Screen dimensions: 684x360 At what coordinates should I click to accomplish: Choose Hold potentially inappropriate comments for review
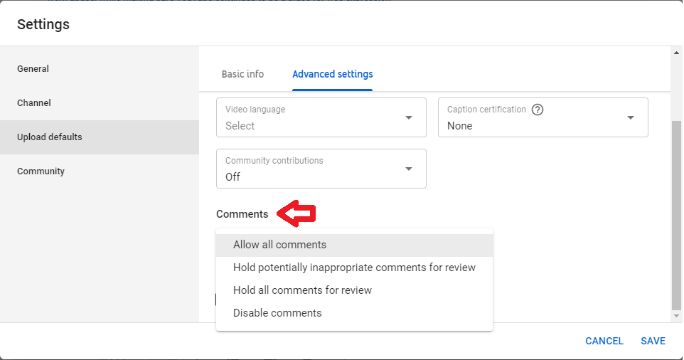[354, 267]
